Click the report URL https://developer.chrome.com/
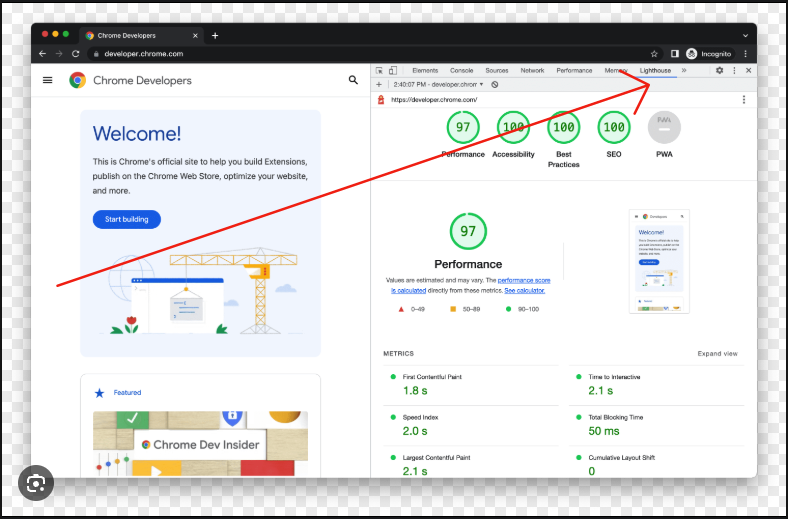This screenshot has width=788, height=519. click(434, 99)
